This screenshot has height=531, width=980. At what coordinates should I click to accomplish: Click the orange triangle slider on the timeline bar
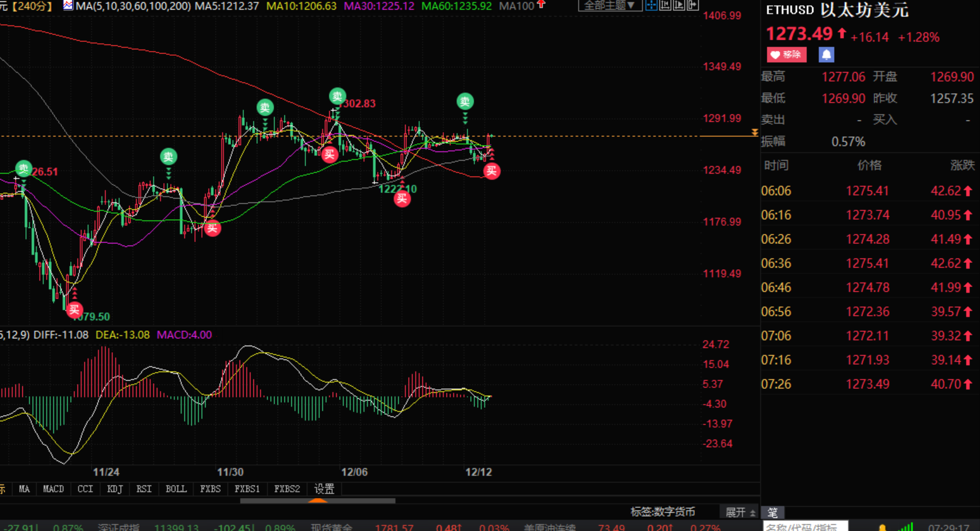coord(317,501)
